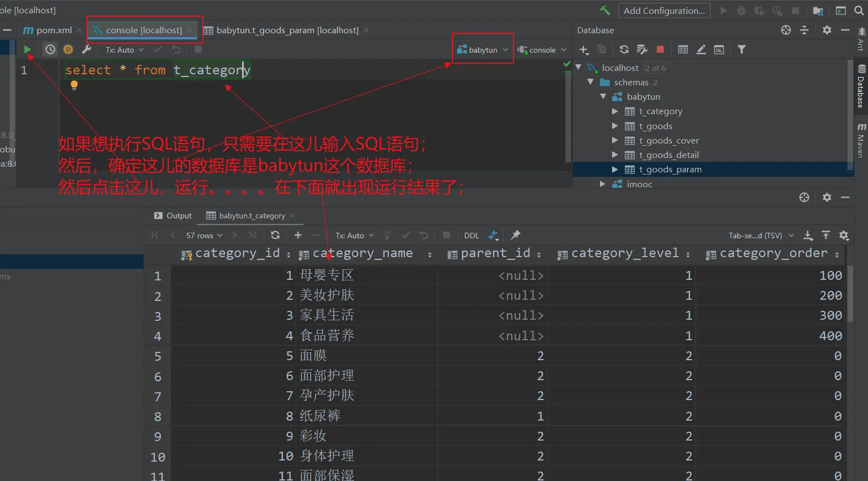Open the babytun schema dropdown
The height and width of the screenshot is (481, 868).
pyautogui.click(x=482, y=50)
